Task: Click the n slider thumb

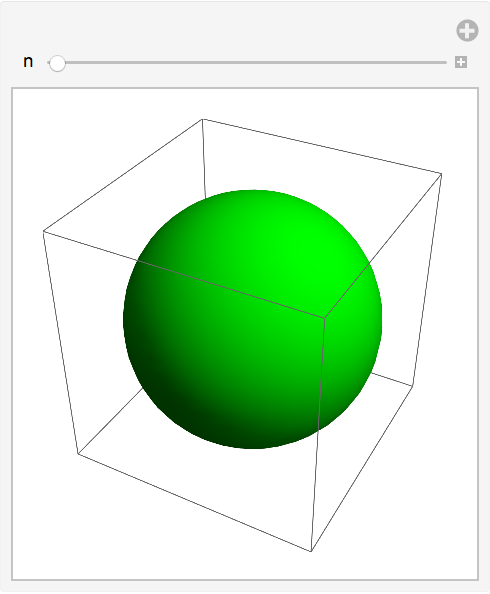Action: (57, 63)
